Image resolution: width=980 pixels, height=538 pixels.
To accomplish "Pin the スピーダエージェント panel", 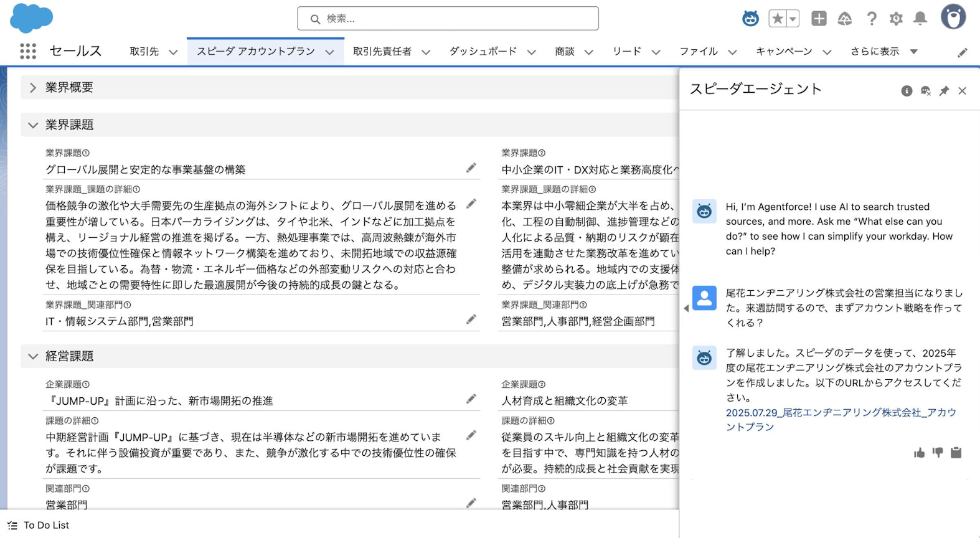I will (944, 91).
